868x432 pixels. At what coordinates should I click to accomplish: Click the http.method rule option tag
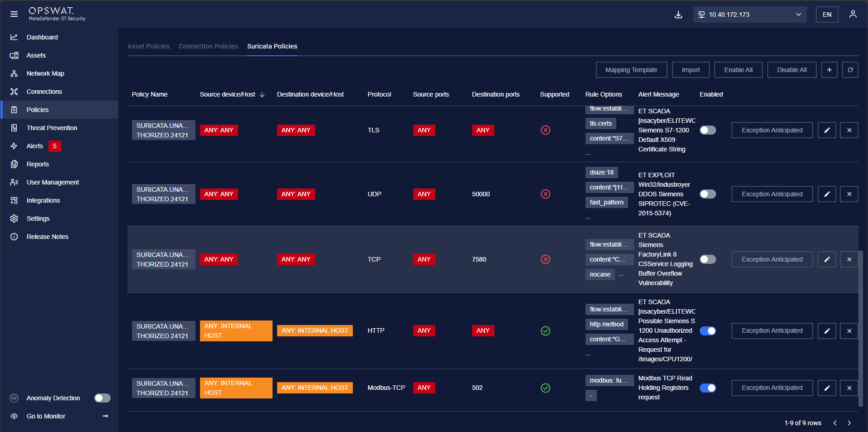point(607,324)
